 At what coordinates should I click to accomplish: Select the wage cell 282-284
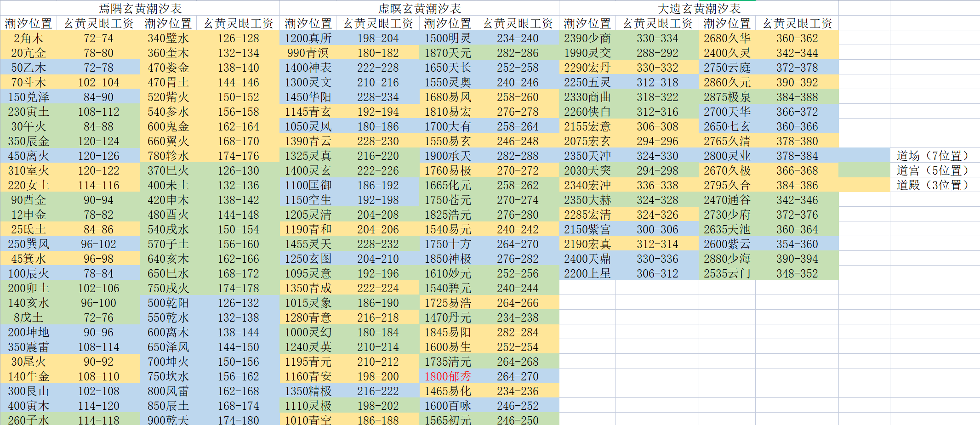[518, 332]
